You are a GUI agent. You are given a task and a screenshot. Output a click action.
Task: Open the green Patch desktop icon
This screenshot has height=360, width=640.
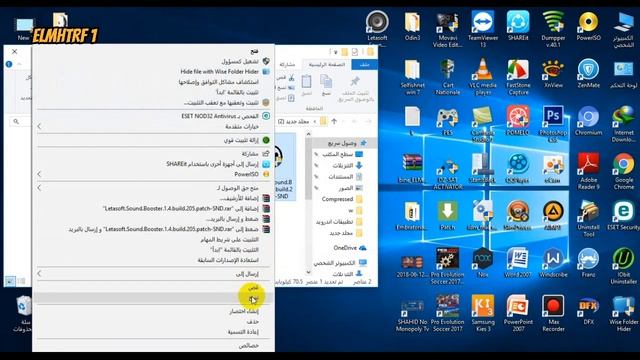coord(447,216)
